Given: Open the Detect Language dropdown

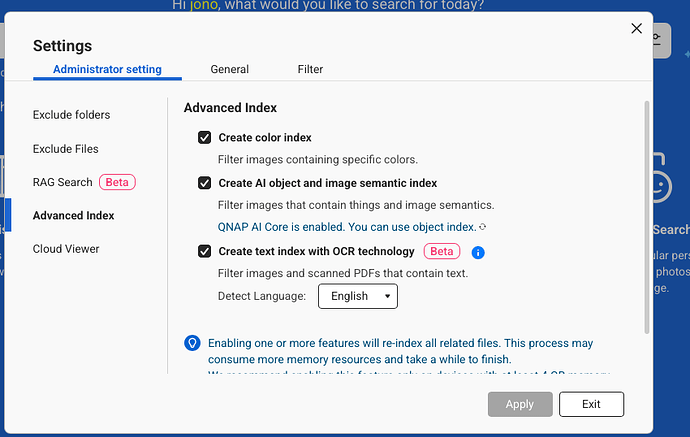Looking at the screenshot, I should (358, 296).
